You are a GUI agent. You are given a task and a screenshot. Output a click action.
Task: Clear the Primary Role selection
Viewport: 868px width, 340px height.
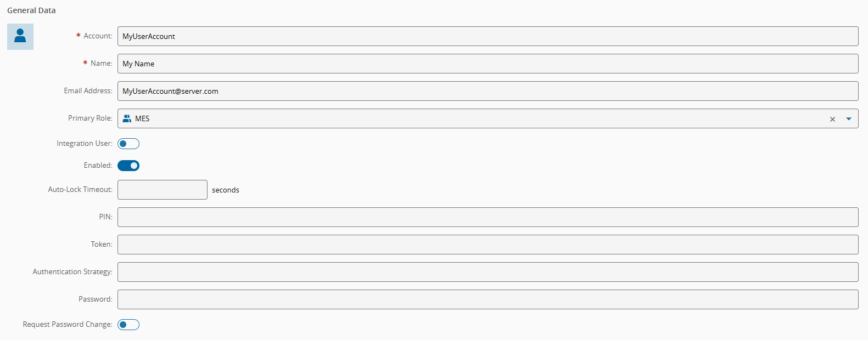[832, 119]
